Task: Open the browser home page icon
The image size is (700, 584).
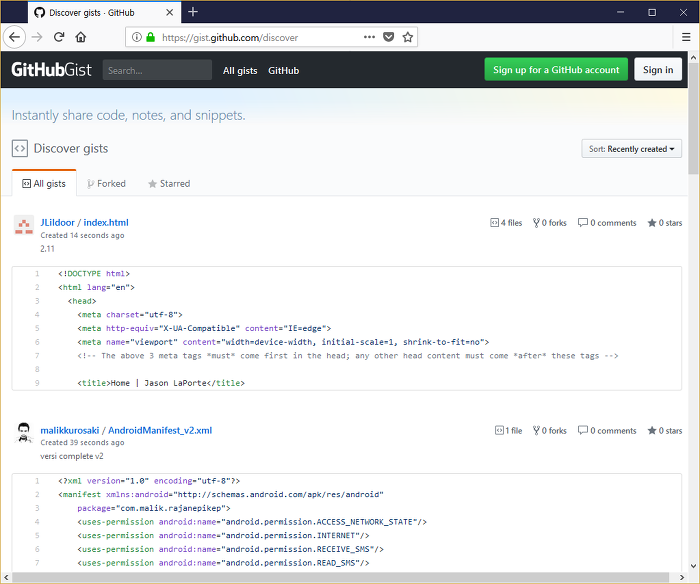Action: (81, 37)
